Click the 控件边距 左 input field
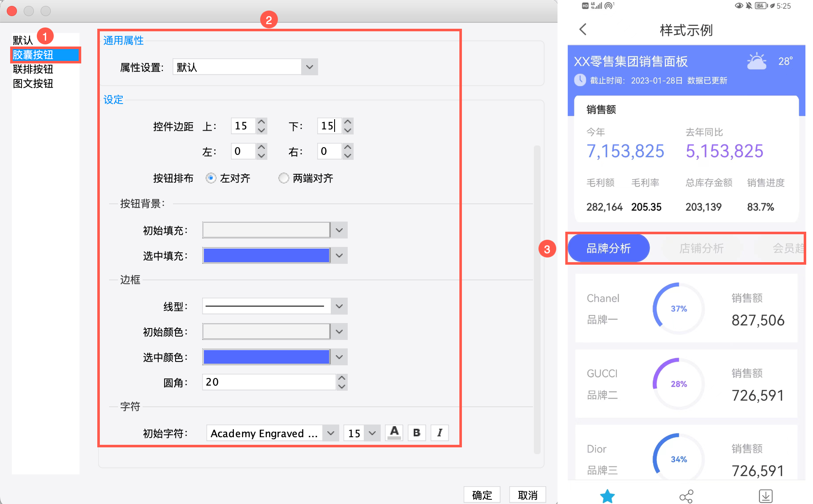 [243, 151]
